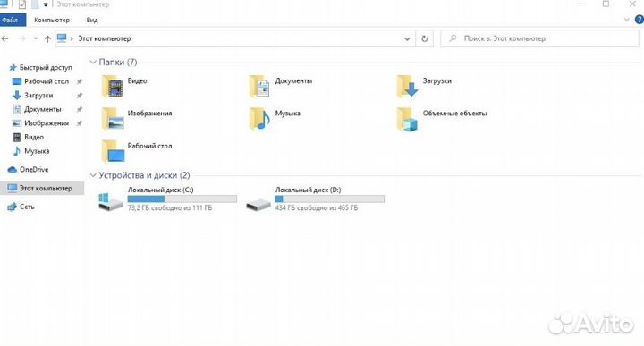Click the Properties quick access toolbar icon
The width and height of the screenshot is (644, 346).
(22, 4)
